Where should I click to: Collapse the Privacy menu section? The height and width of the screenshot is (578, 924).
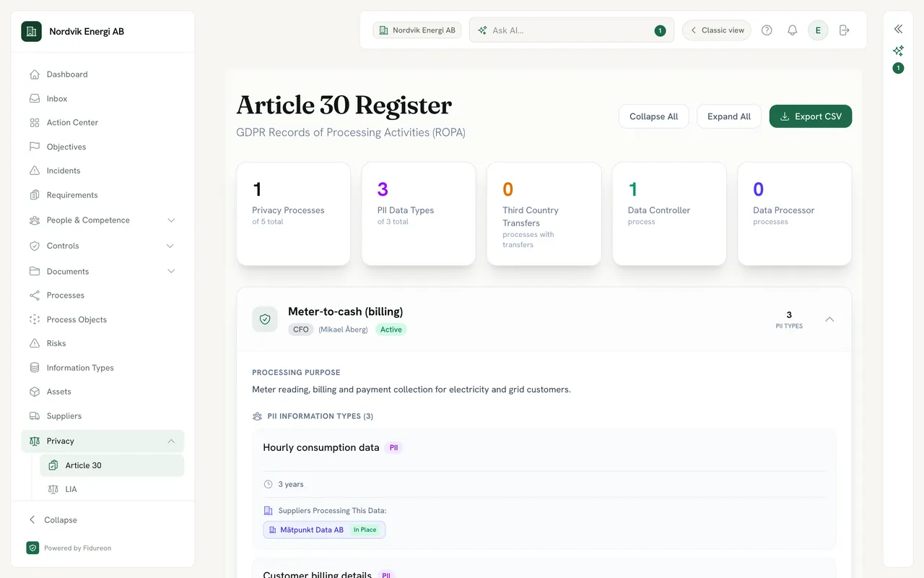point(103,441)
